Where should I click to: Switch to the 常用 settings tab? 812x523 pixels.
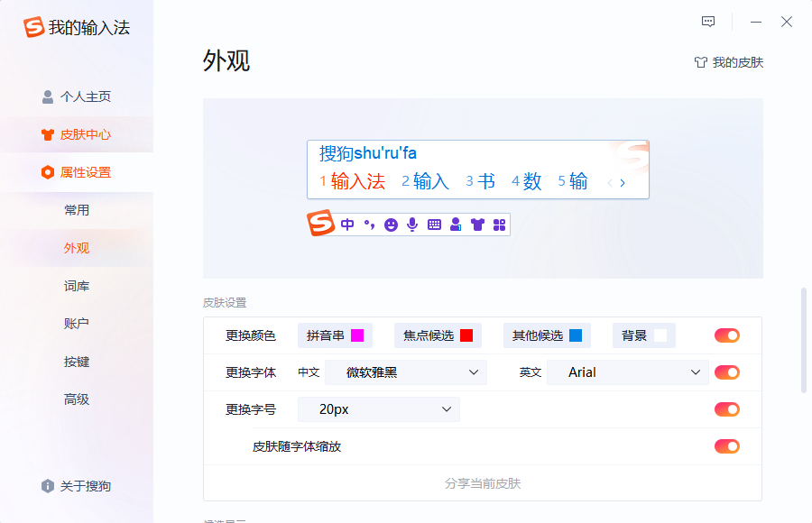[x=77, y=210]
